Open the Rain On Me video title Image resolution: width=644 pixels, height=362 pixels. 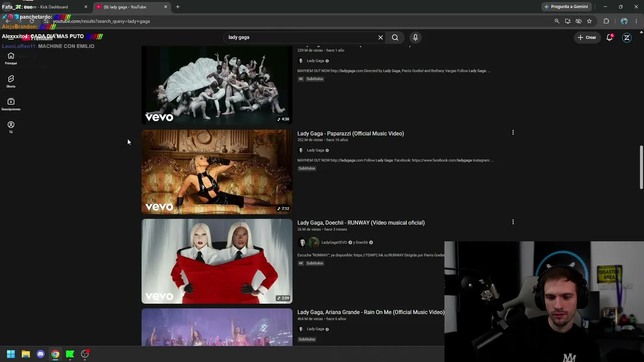pyautogui.click(x=371, y=312)
